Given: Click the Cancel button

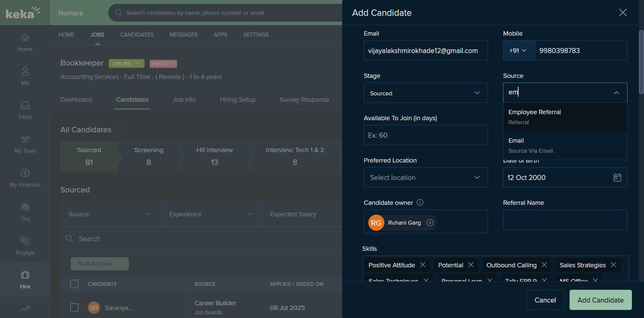Looking at the screenshot, I should pos(545,300).
